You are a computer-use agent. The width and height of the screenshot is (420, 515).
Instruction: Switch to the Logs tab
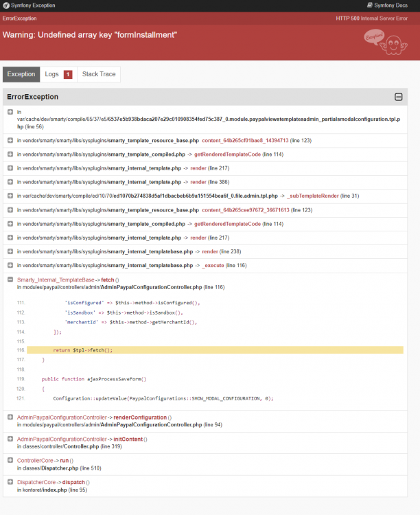click(58, 74)
